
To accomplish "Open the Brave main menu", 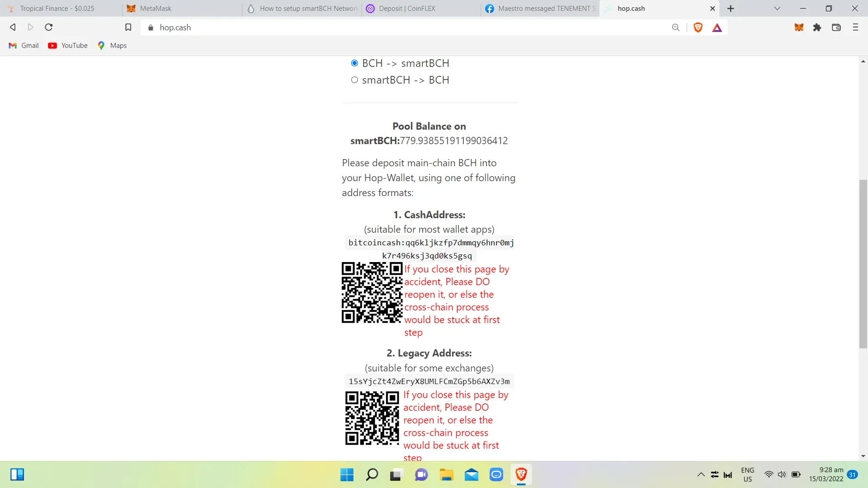I will [x=855, y=28].
